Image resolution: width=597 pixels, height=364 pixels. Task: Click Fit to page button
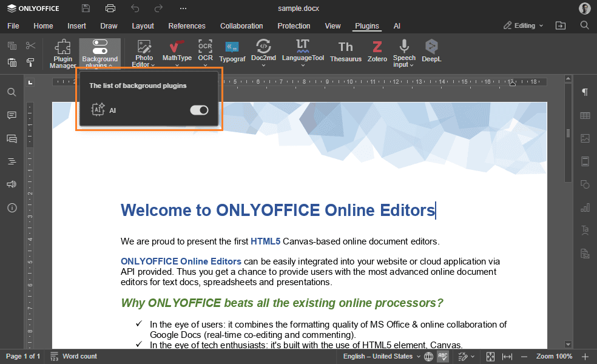pyautogui.click(x=490, y=356)
